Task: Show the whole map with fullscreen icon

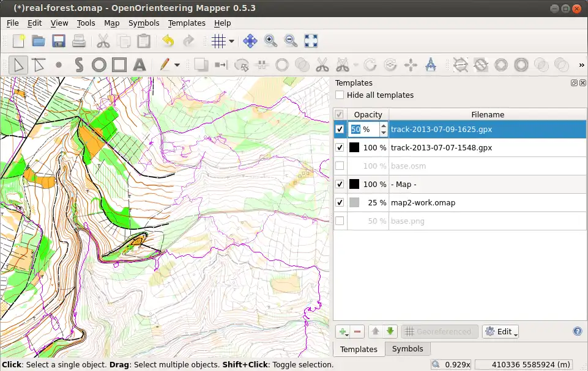Action: (x=311, y=41)
